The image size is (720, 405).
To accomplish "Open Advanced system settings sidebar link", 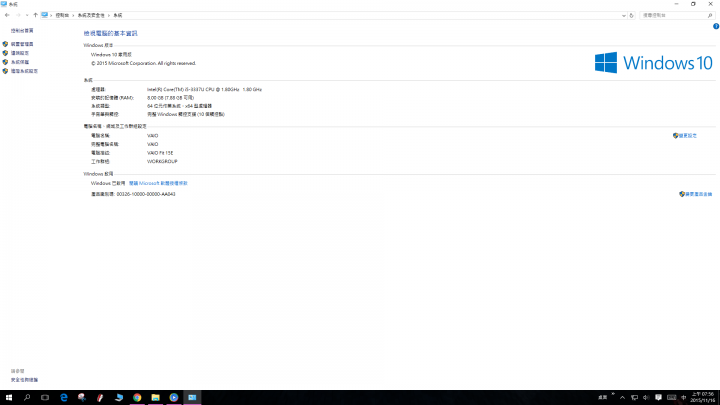I will point(24,71).
